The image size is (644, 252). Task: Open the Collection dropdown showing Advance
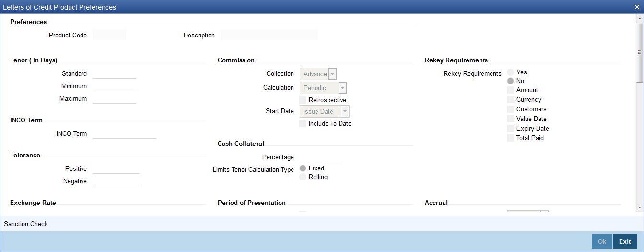318,74
